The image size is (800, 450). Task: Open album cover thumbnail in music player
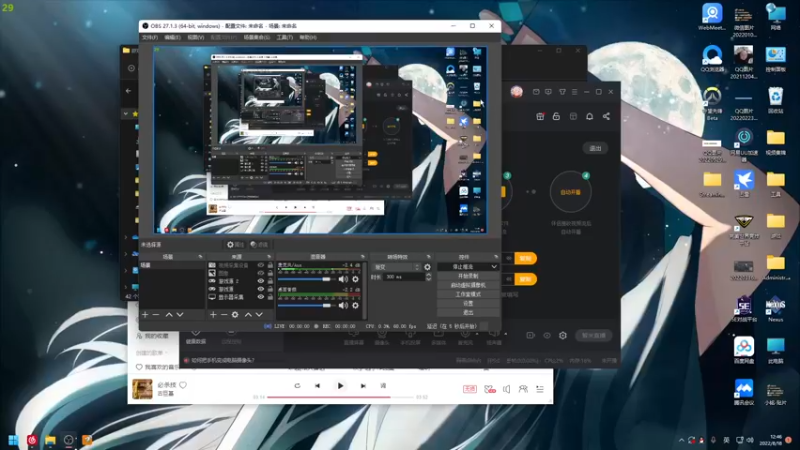coord(142,389)
